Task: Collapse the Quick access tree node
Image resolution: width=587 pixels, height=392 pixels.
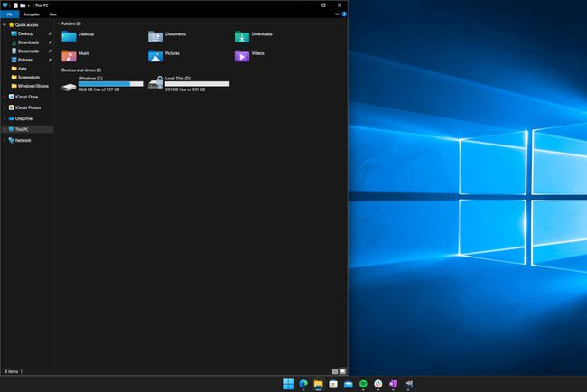Action: coord(5,24)
